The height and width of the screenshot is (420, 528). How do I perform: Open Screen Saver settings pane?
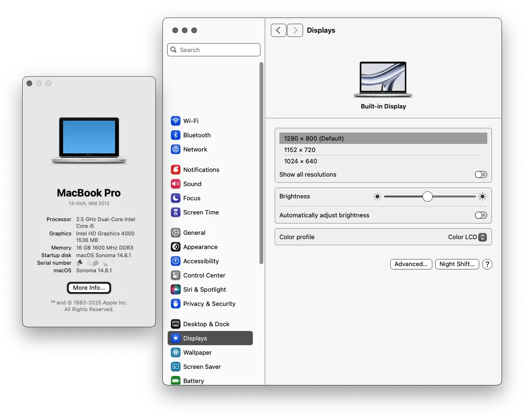(202, 366)
